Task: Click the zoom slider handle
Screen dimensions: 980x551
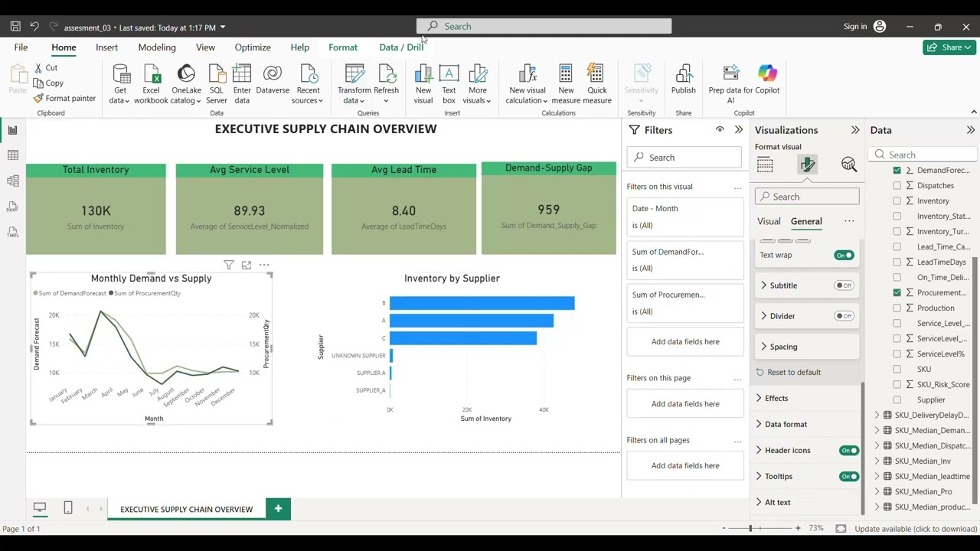Action: [750, 529]
